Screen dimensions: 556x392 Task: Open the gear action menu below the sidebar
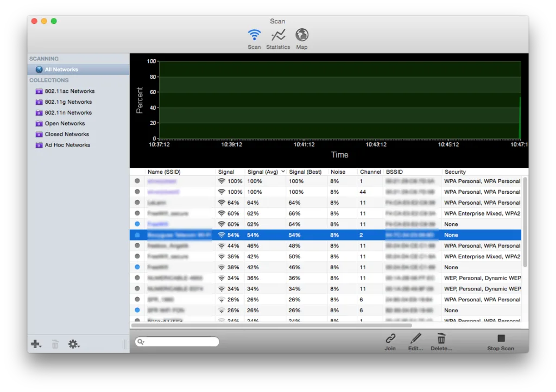(x=74, y=344)
